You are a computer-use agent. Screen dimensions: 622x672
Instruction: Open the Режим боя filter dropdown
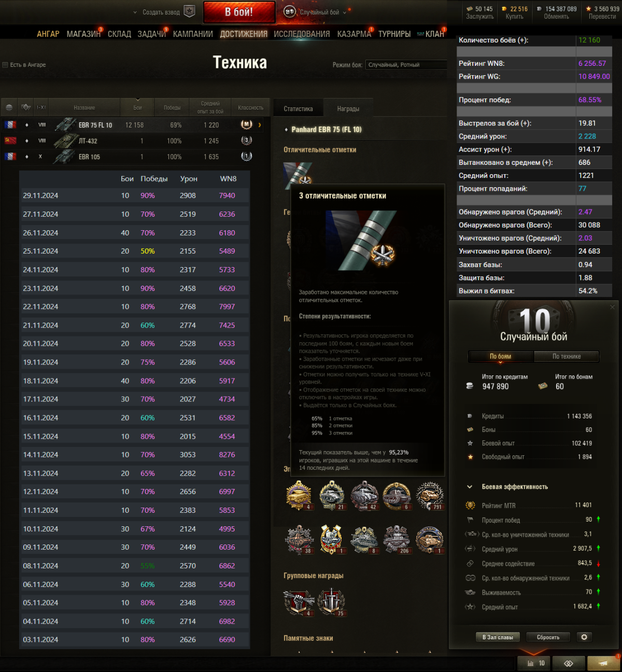[406, 65]
